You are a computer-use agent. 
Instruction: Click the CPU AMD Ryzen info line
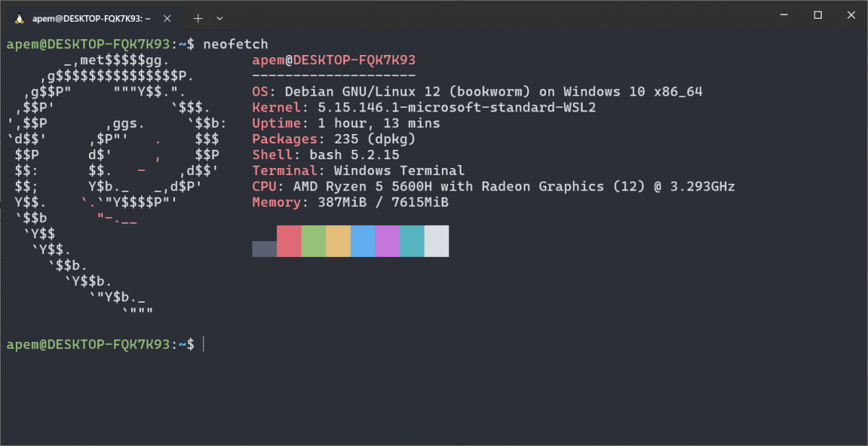click(493, 186)
